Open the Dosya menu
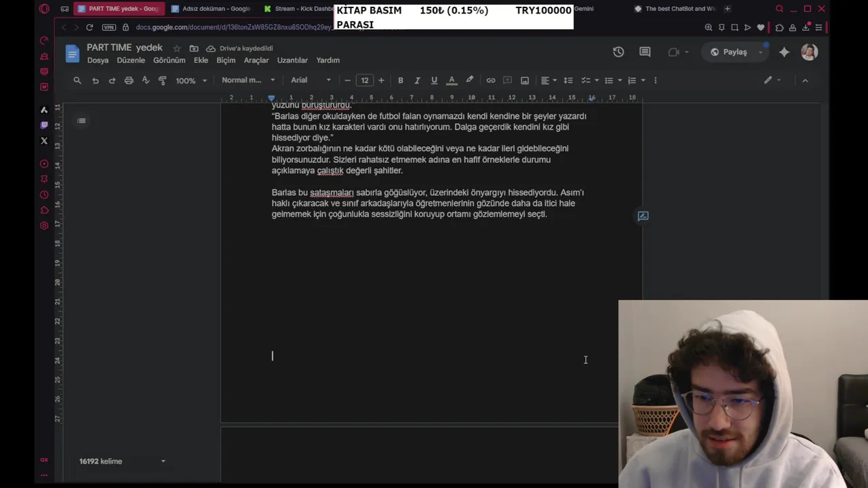The height and width of the screenshot is (488, 868). click(98, 60)
